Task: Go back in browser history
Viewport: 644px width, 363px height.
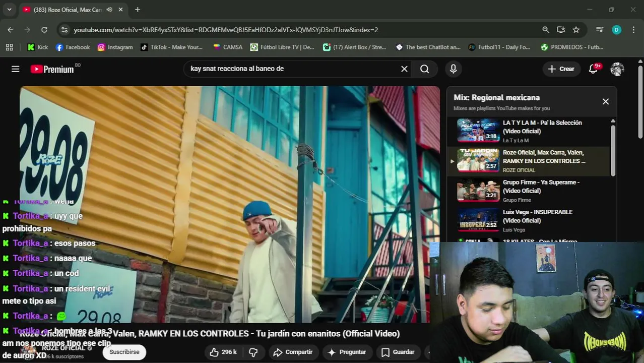Action: coord(11,30)
